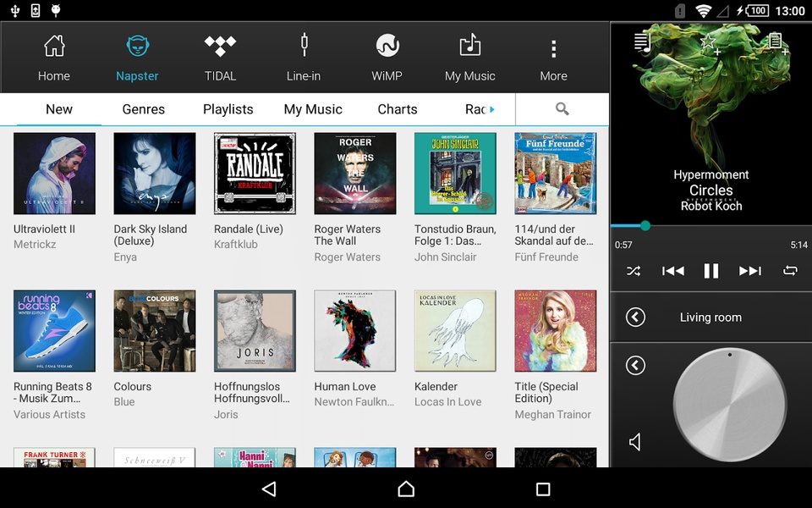The height and width of the screenshot is (508, 812).
Task: Open the Ultraviolett II album cover
Action: click(54, 173)
